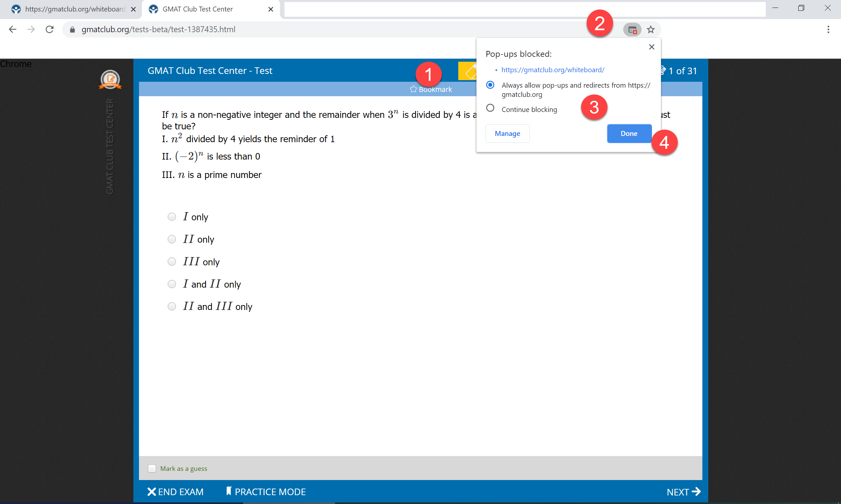
Task: Click the browser back arrow
Action: (x=12, y=29)
